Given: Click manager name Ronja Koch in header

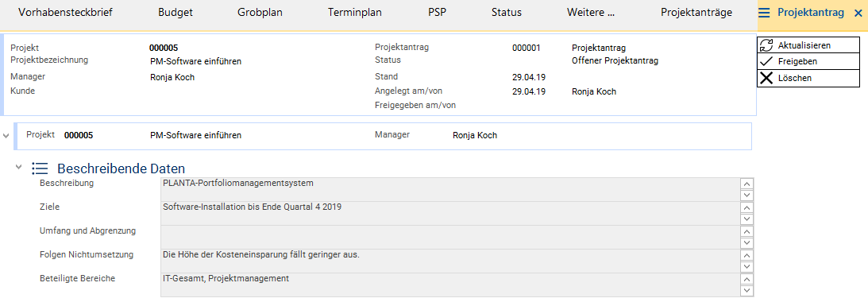Looking at the screenshot, I should 172,78.
